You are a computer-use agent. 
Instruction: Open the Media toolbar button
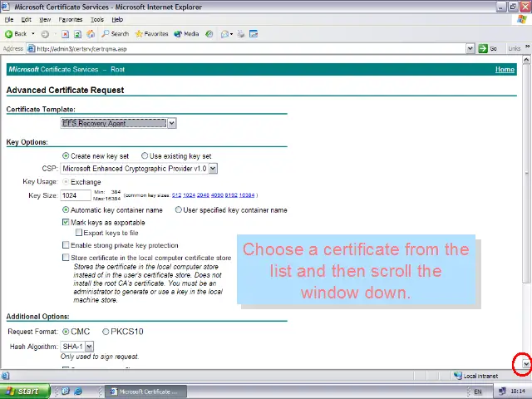coord(186,34)
